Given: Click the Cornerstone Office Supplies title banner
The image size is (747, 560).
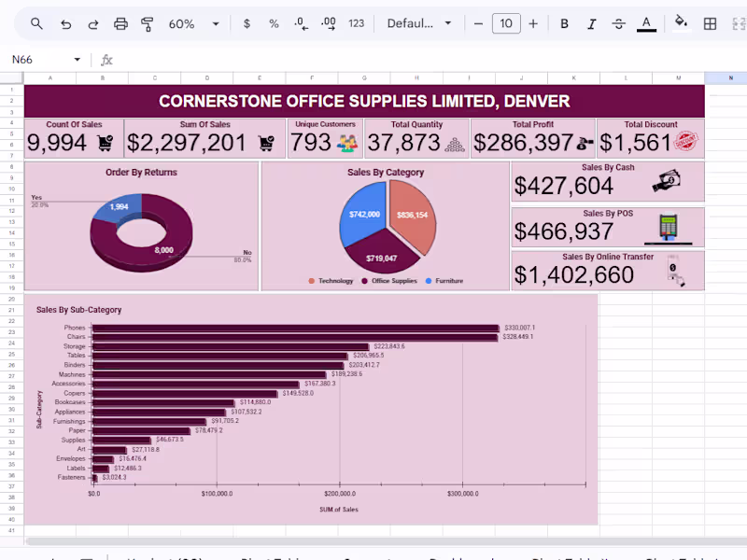Looking at the screenshot, I should tap(364, 101).
